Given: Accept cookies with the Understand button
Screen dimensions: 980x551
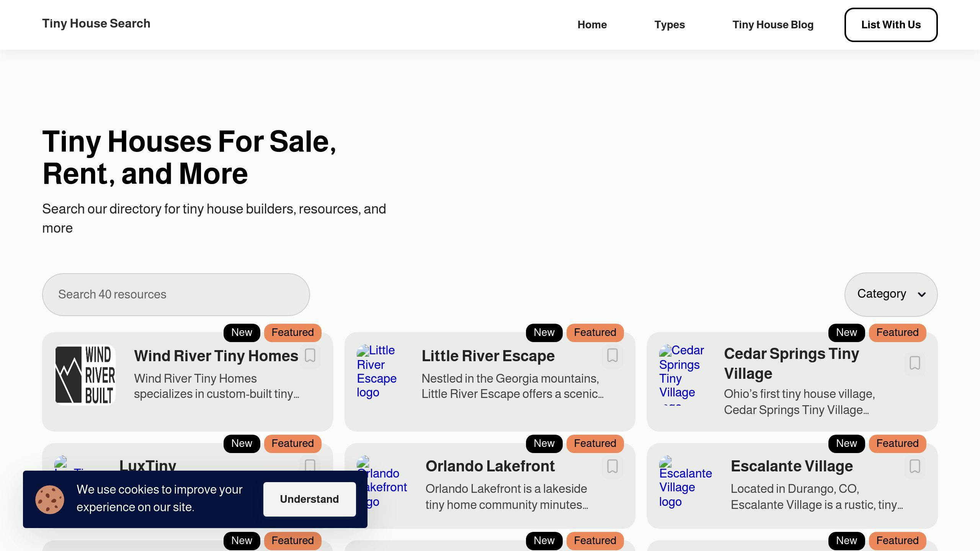Looking at the screenshot, I should pyautogui.click(x=309, y=499).
